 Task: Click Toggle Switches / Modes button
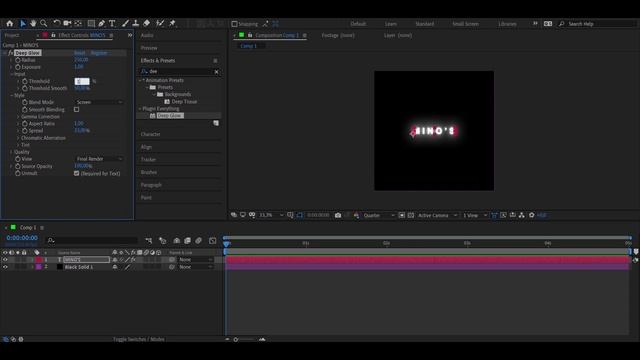point(139,339)
